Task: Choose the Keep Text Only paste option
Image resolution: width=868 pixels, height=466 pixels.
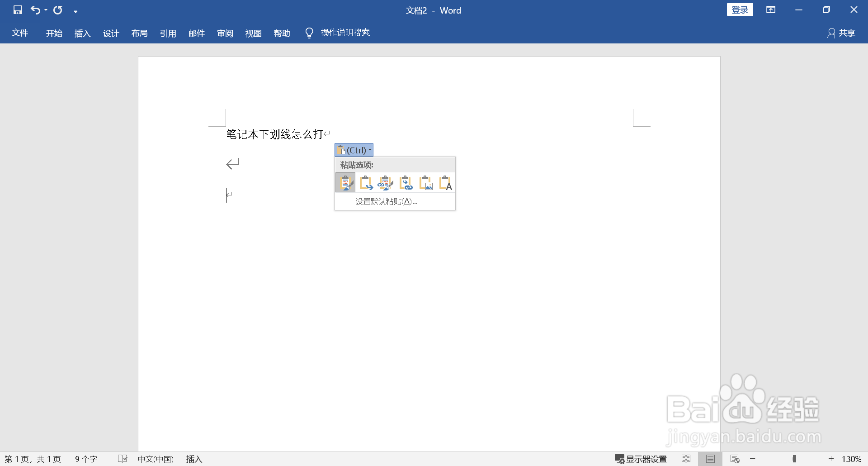Action: point(446,183)
